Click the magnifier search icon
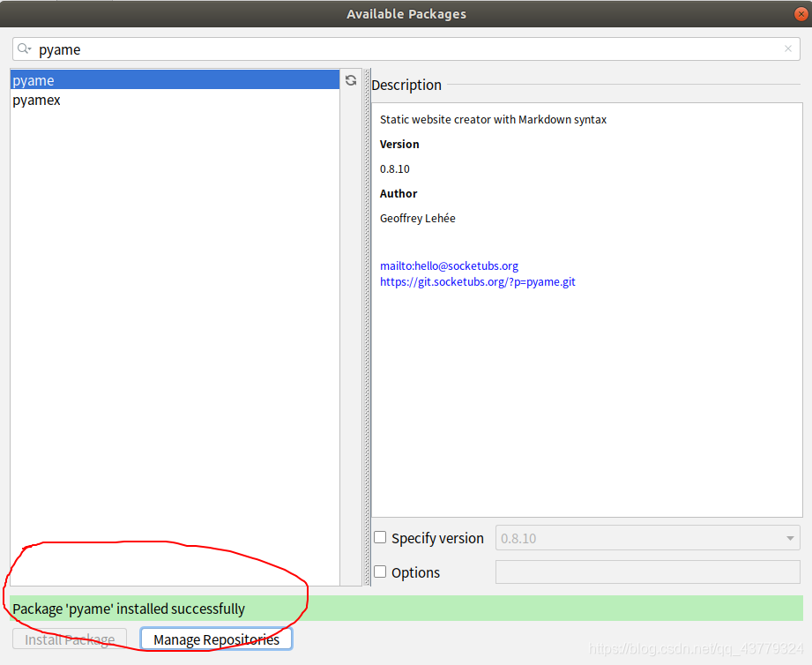The height and width of the screenshot is (665, 812). (x=21, y=49)
